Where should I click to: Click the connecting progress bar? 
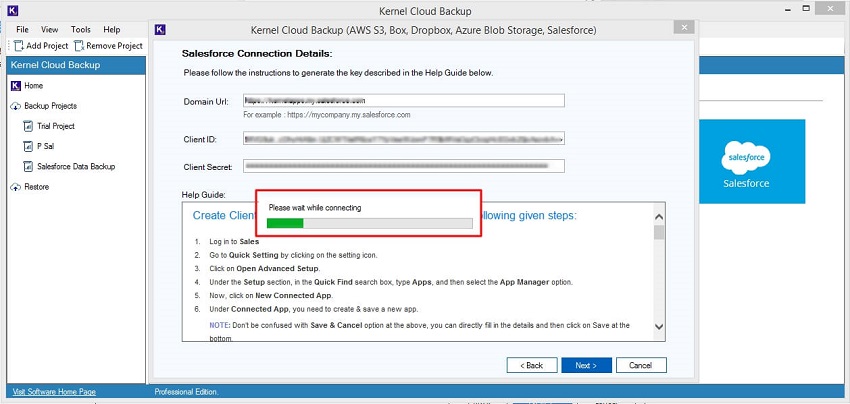[370, 223]
